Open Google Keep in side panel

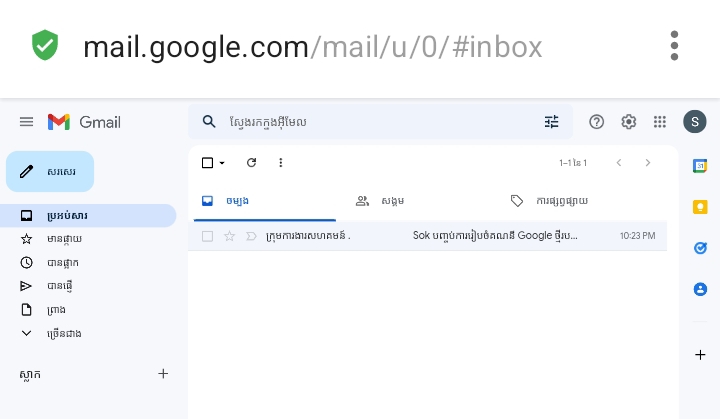coord(700,207)
